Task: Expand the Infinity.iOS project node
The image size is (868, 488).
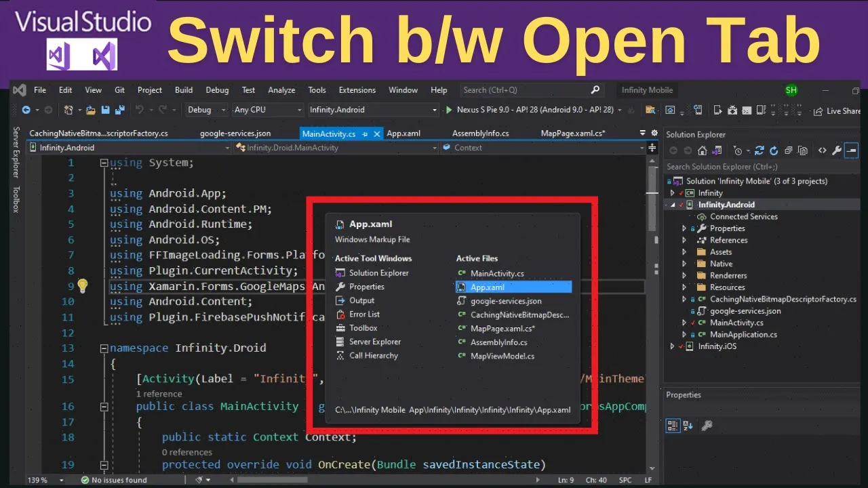Action: 672,346
